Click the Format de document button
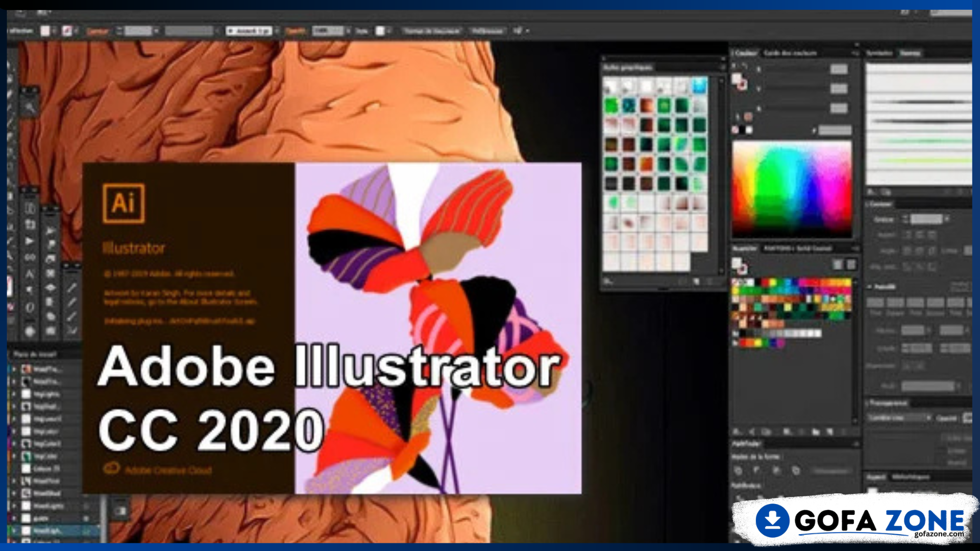Image resolution: width=980 pixels, height=551 pixels. click(x=432, y=31)
